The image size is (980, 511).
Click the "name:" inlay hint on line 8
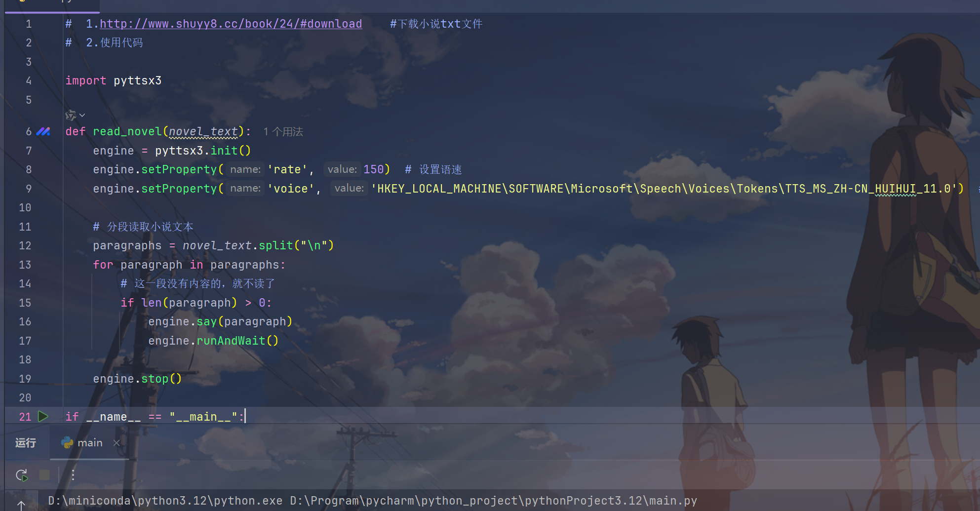pos(245,169)
